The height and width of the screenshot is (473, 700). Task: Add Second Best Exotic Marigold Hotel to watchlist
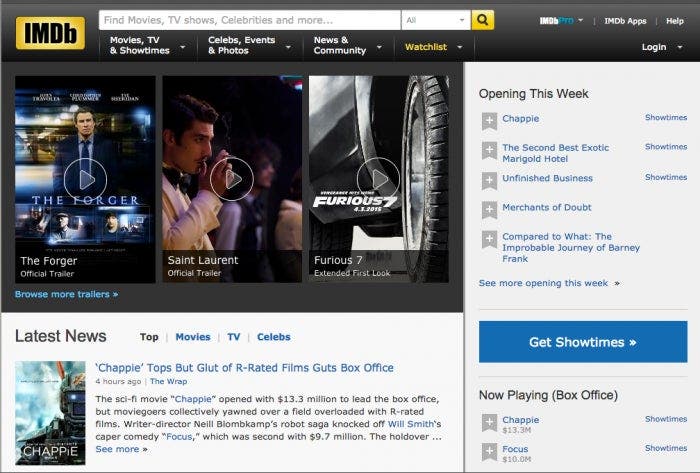pyautogui.click(x=489, y=150)
